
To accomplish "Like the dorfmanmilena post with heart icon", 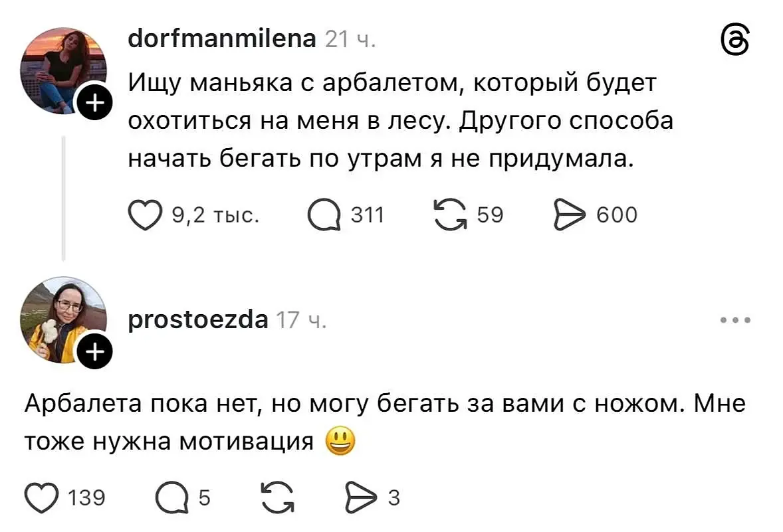I will pos(145,215).
